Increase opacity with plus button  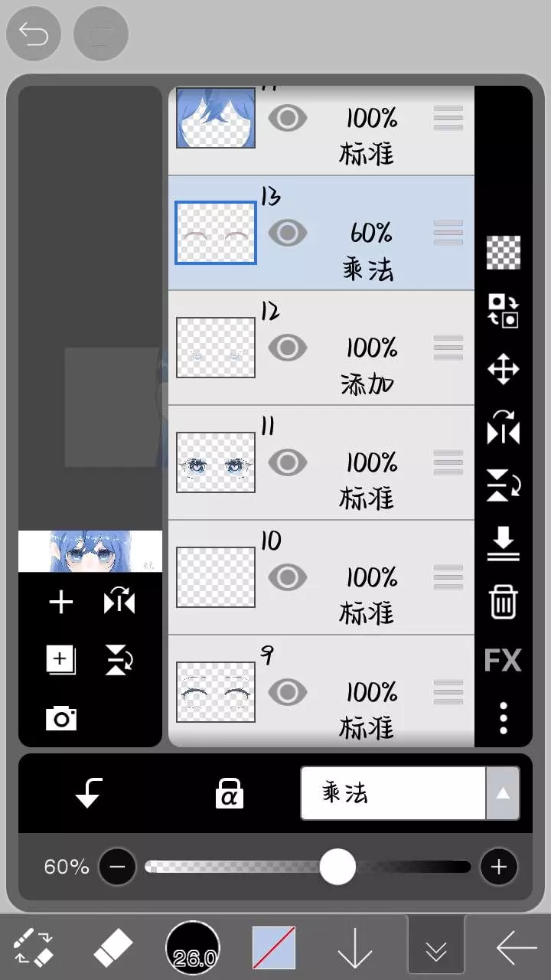pos(499,867)
